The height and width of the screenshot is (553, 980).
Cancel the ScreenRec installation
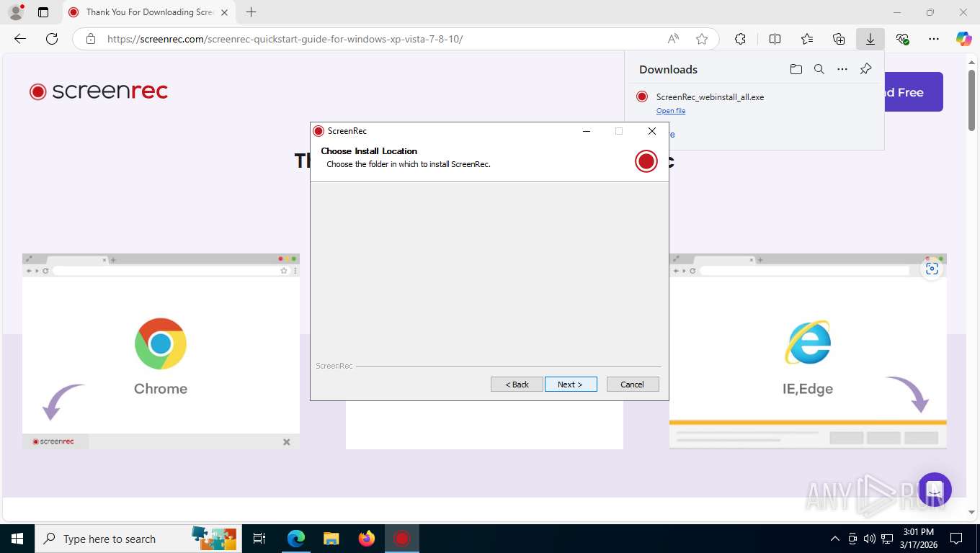coord(633,385)
